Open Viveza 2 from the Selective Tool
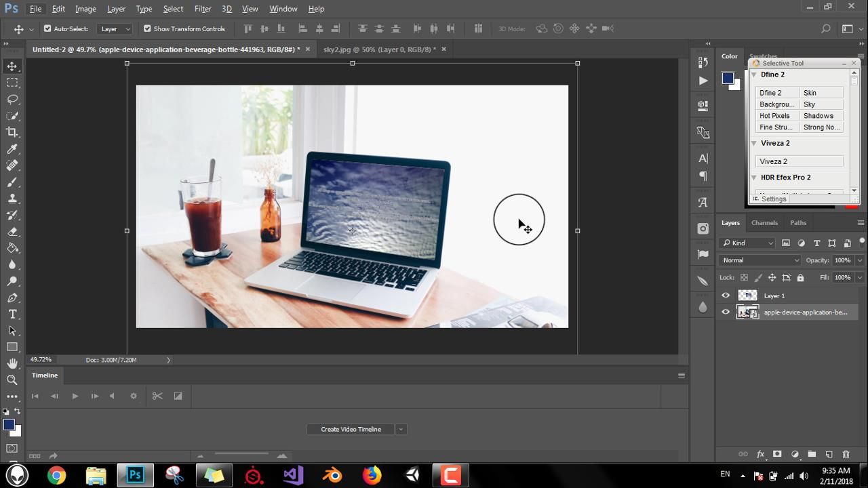Image resolution: width=868 pixels, height=488 pixels. click(773, 161)
